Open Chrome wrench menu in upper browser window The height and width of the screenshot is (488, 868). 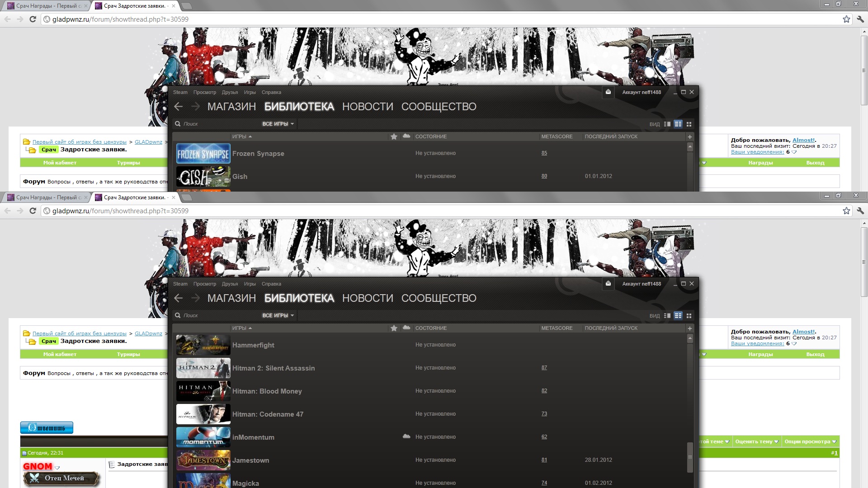[860, 19]
